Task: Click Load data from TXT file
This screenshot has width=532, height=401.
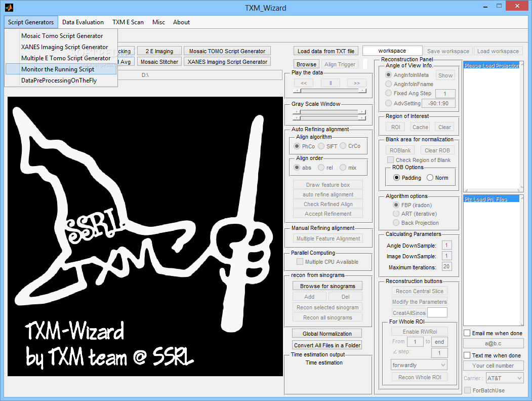Action: 325,51
